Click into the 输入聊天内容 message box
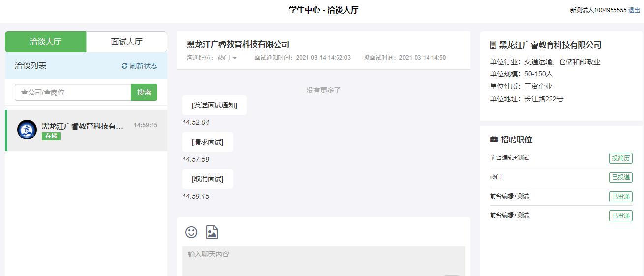The width and height of the screenshot is (644, 276). [323, 260]
